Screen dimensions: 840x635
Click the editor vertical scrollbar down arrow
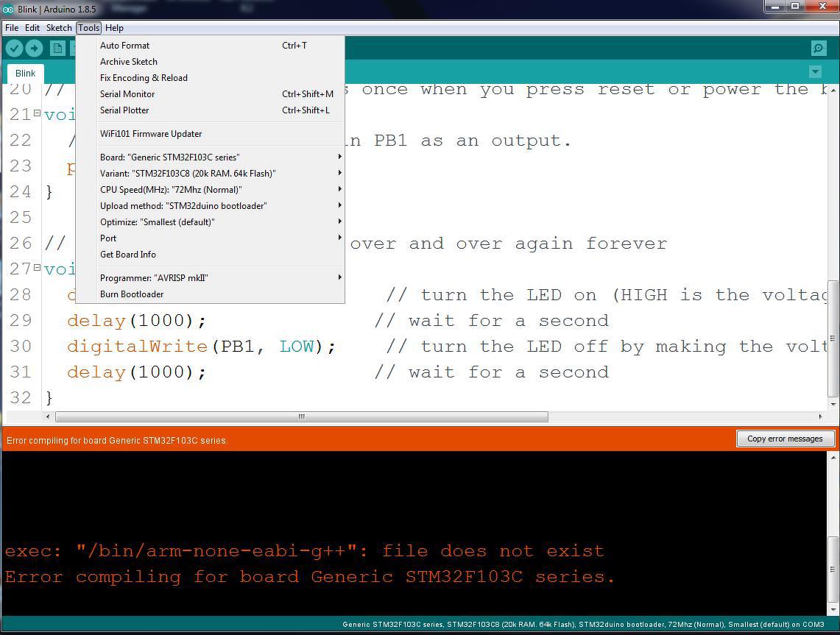[833, 404]
